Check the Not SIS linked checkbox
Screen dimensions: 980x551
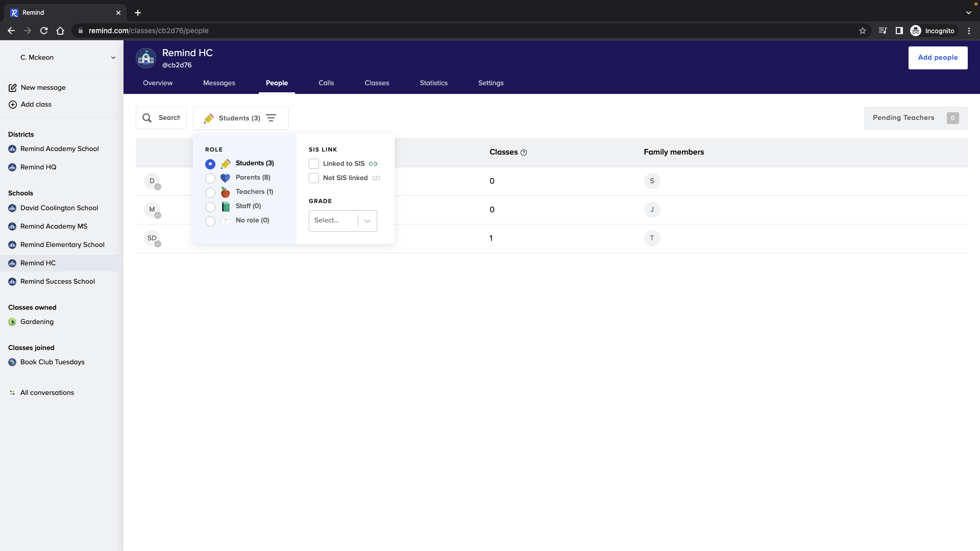314,178
